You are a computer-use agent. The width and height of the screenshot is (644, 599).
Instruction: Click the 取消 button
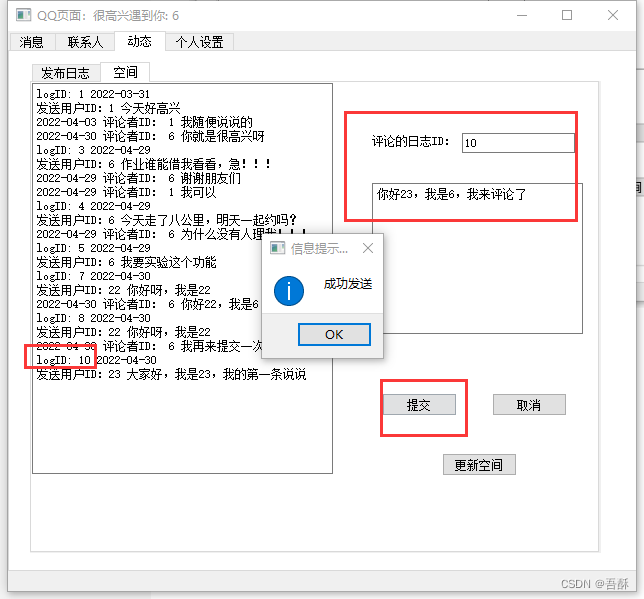(x=529, y=405)
